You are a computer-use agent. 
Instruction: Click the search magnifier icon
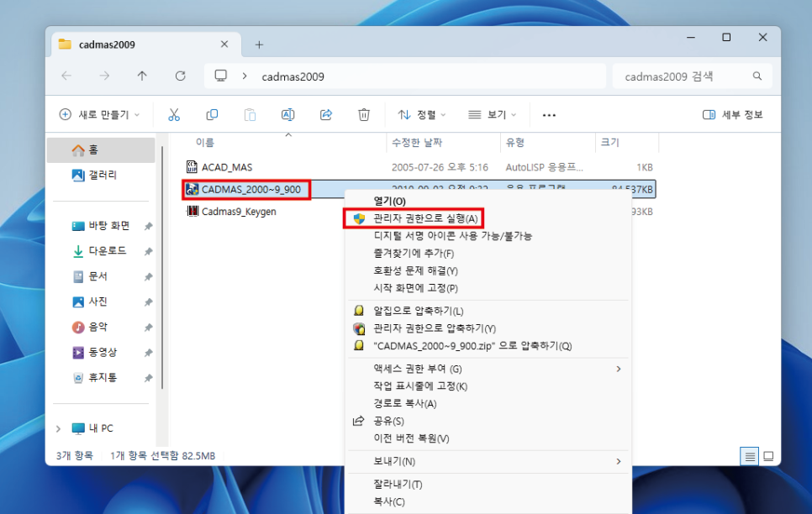pos(757,76)
